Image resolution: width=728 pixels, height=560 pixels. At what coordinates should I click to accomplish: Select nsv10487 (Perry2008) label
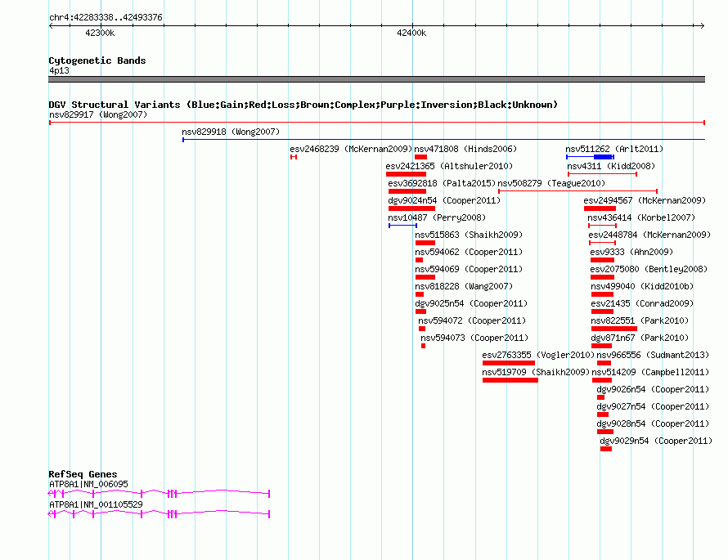point(437,217)
